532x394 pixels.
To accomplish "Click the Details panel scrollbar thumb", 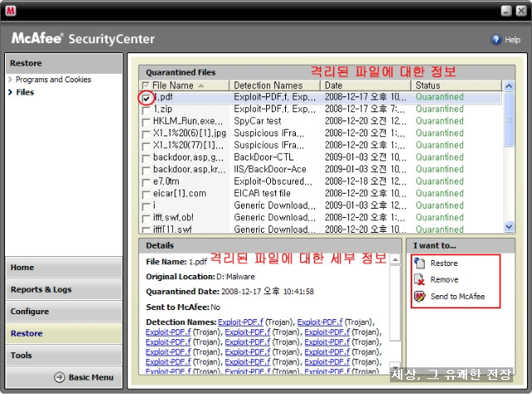I will click(x=395, y=303).
